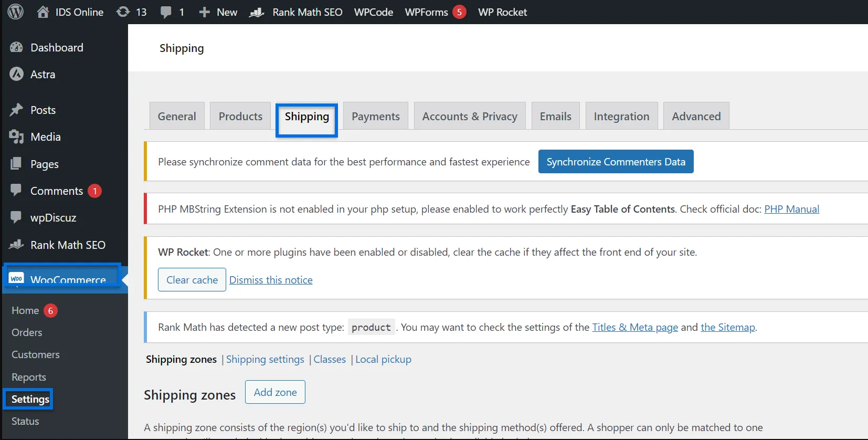
Task: Open WooCommerce Reports submenu
Action: (x=29, y=377)
